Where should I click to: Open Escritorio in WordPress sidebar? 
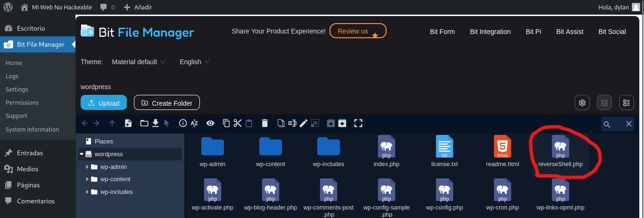click(x=38, y=28)
